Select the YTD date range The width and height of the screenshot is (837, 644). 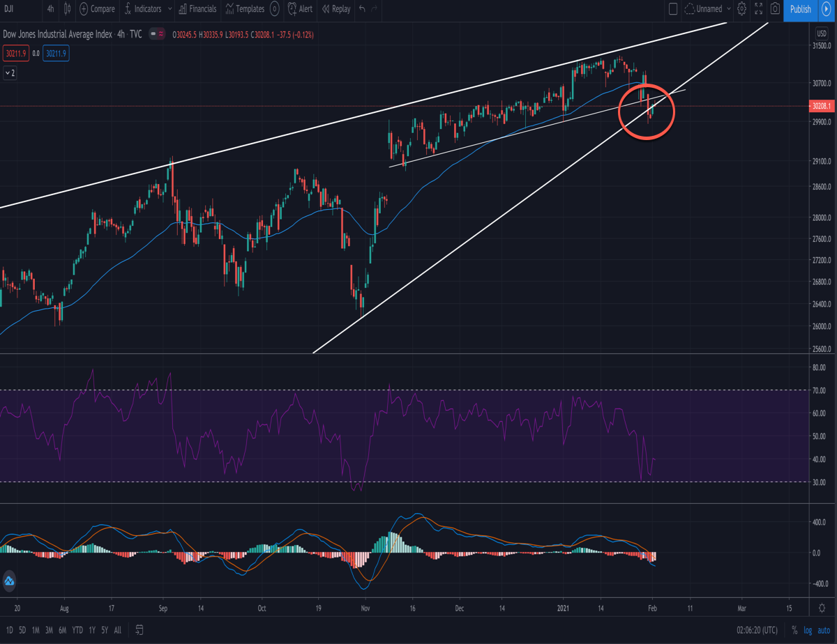[x=77, y=630]
